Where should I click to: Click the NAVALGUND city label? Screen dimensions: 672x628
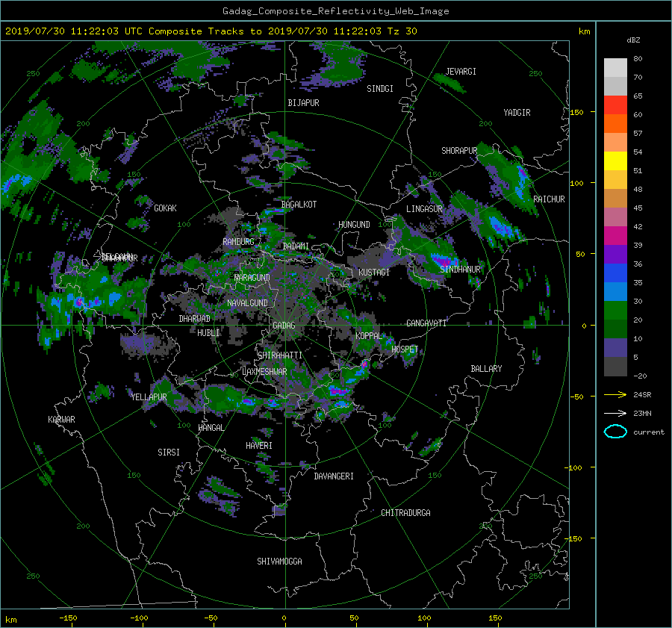247,303
